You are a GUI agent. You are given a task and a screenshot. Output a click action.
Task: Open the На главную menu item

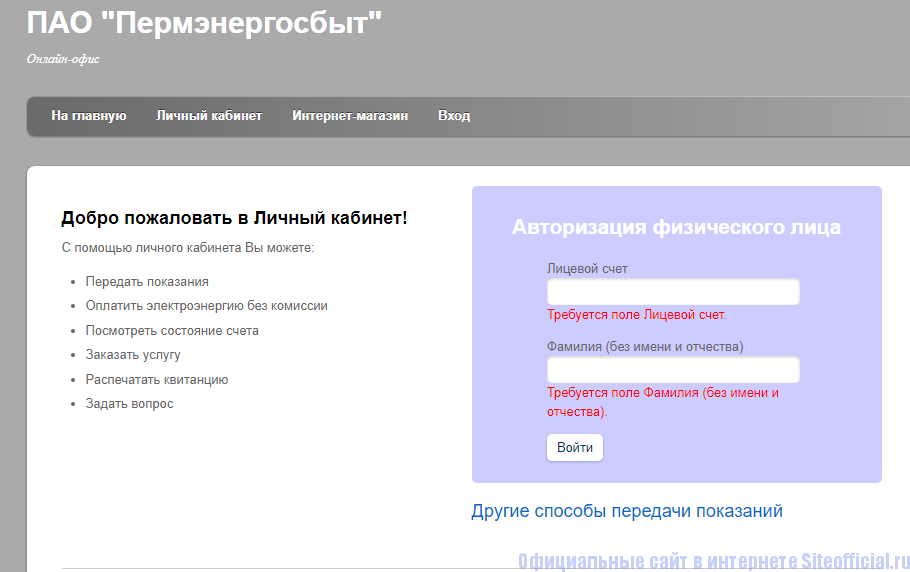pos(89,116)
